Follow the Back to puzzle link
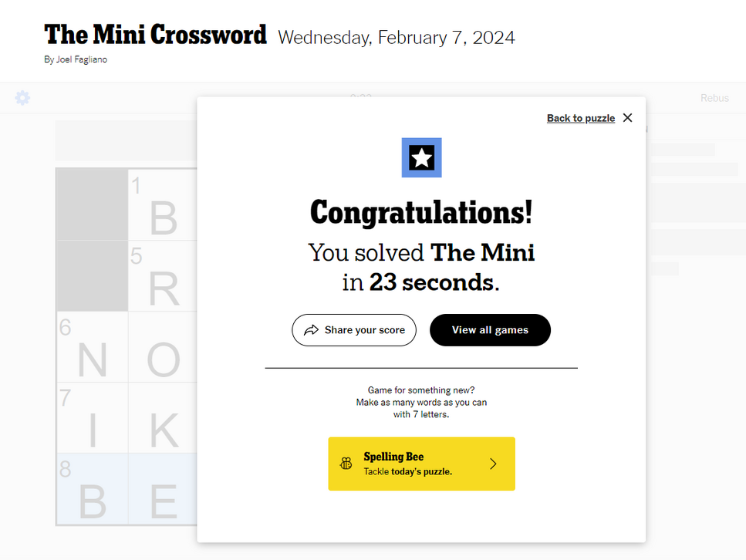746x560 pixels. click(580, 118)
